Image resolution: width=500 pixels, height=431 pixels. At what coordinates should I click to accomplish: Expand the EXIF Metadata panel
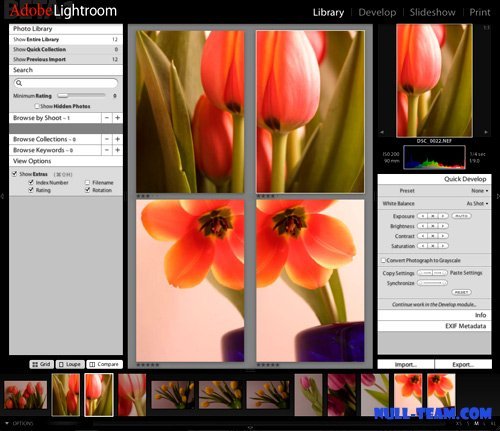(434, 326)
